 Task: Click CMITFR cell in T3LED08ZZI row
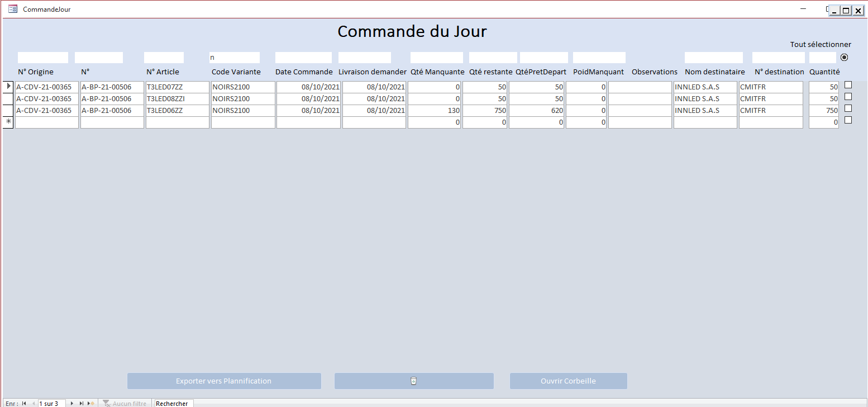771,99
